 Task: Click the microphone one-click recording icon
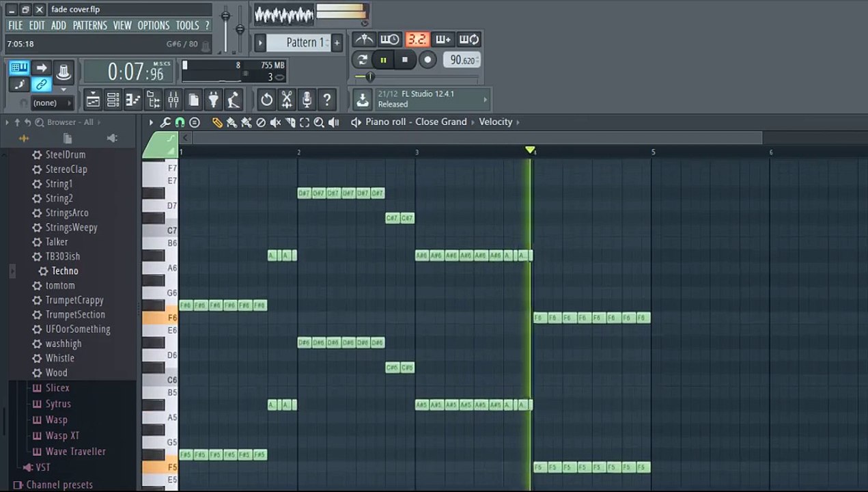[307, 100]
